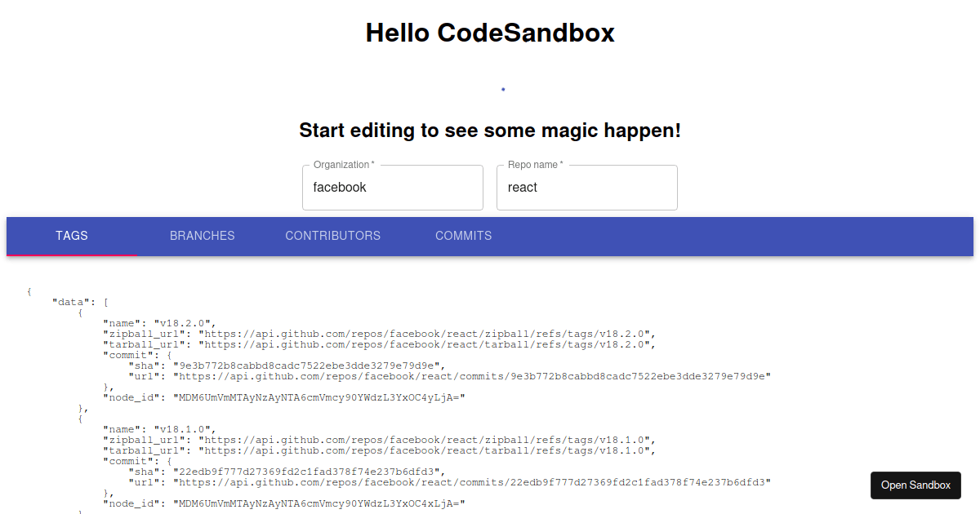Click inside the Repo name input field

point(586,187)
